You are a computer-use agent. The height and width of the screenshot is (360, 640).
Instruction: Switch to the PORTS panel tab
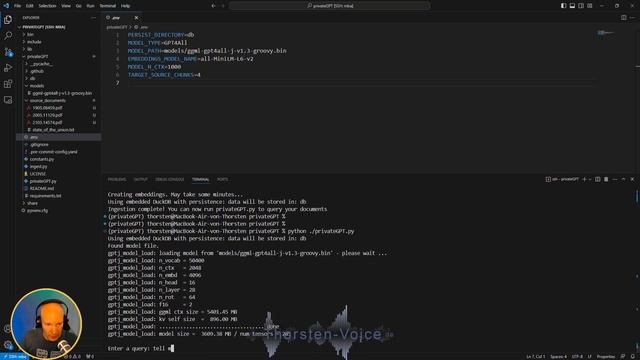(x=222, y=179)
